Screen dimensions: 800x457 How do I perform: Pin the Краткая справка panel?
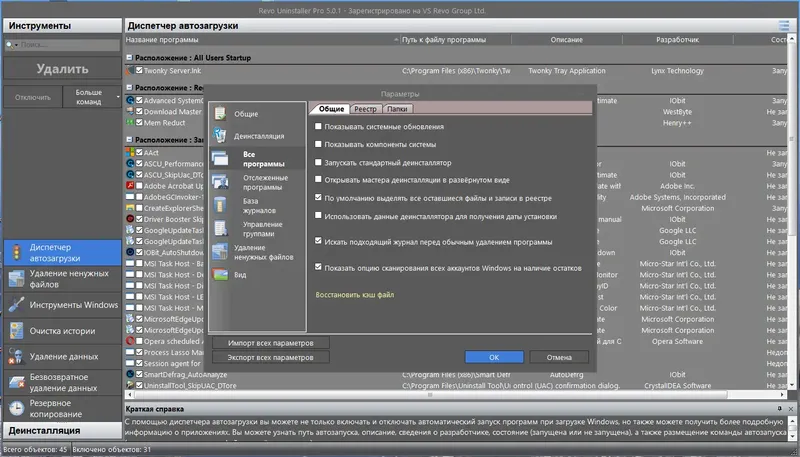coord(780,409)
